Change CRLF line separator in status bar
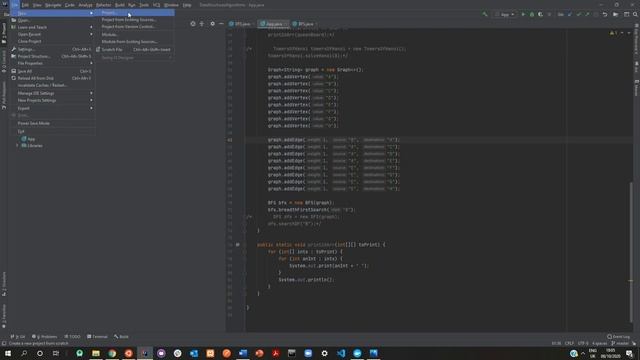 569,343
